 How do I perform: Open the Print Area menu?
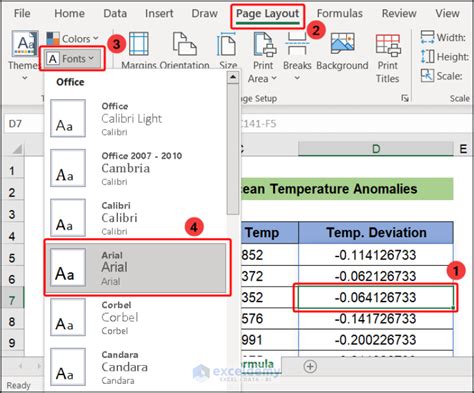point(263,57)
